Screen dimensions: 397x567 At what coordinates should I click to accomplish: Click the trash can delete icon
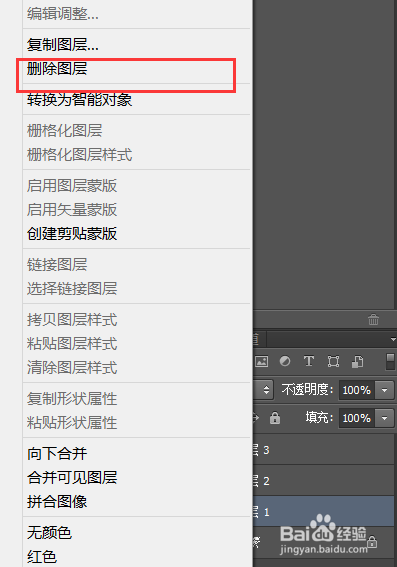click(373, 320)
